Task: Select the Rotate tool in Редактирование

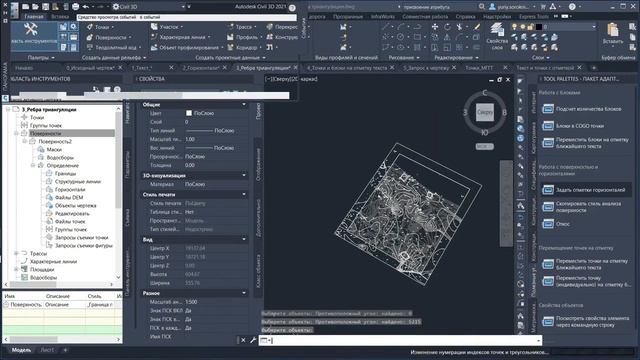Action: click(447, 27)
